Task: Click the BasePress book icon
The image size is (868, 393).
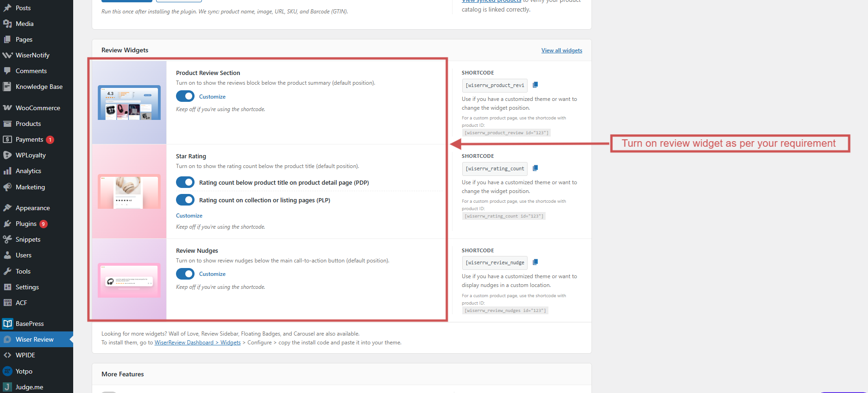Action: click(x=7, y=324)
